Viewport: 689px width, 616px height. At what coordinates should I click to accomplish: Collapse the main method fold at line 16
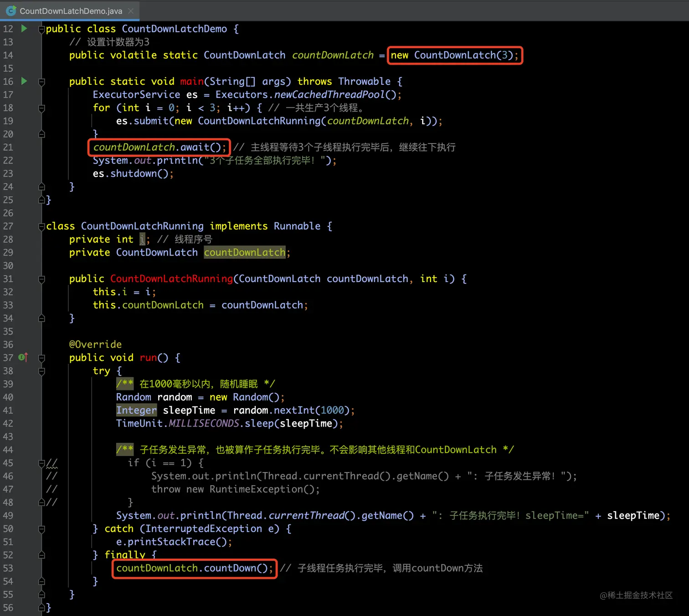[41, 82]
